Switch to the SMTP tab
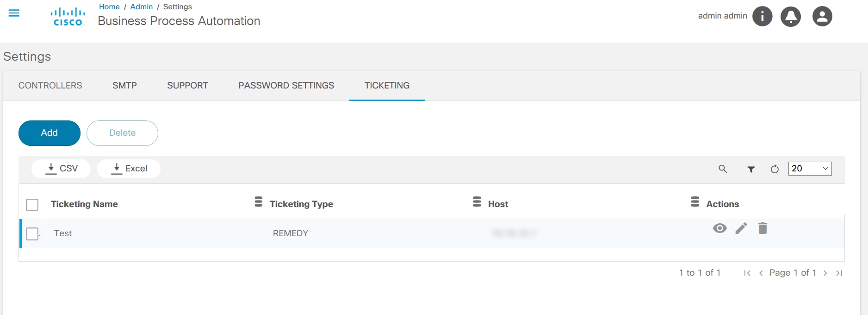 click(x=124, y=86)
